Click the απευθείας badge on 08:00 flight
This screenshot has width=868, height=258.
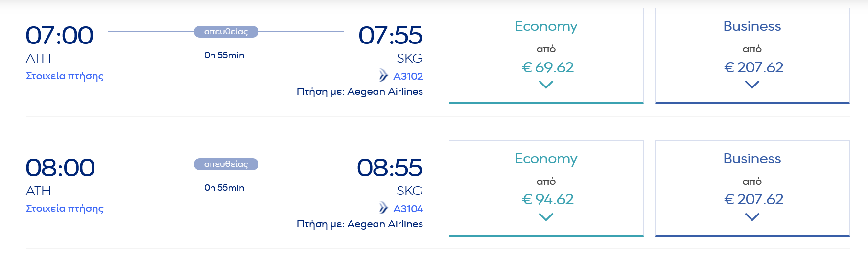point(226,164)
